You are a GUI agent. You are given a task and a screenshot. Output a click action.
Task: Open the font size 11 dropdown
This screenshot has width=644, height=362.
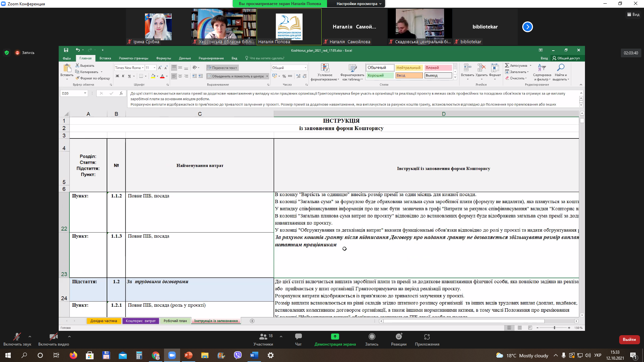tap(154, 68)
